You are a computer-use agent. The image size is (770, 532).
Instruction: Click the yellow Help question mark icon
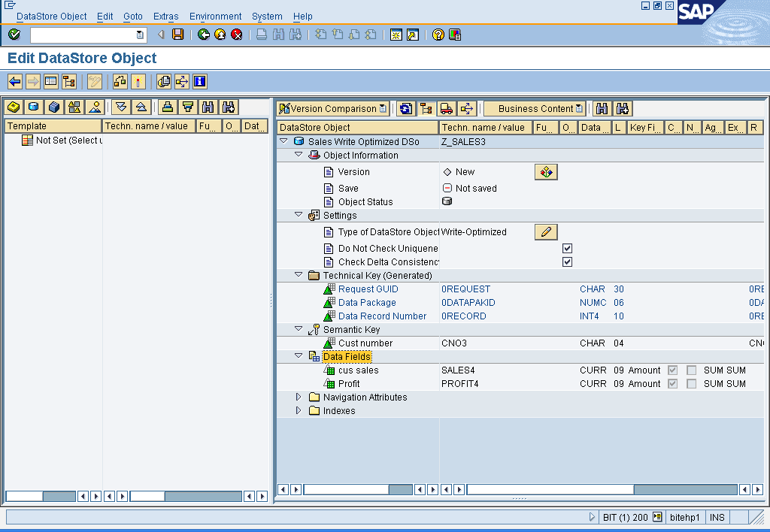click(x=438, y=35)
